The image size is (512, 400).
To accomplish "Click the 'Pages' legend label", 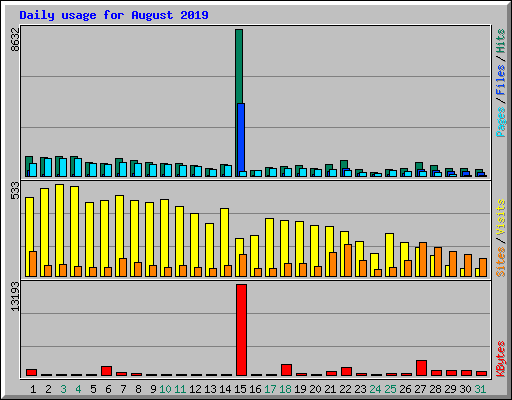I will tap(500, 122).
